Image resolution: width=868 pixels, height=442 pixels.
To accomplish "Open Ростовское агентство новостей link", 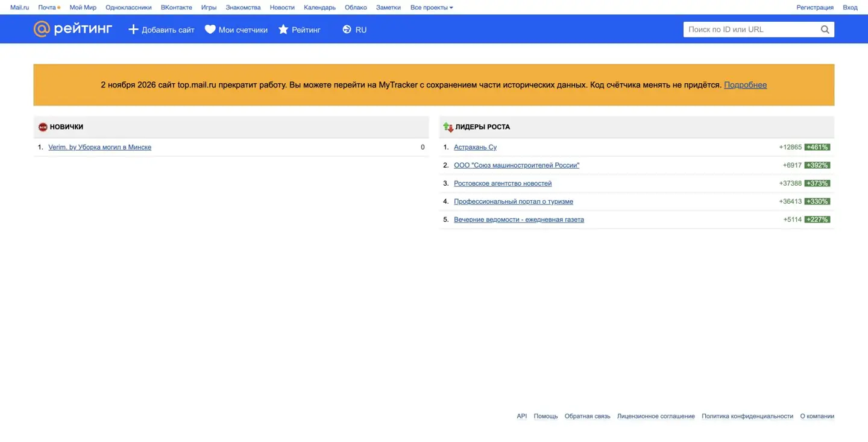I will (503, 183).
